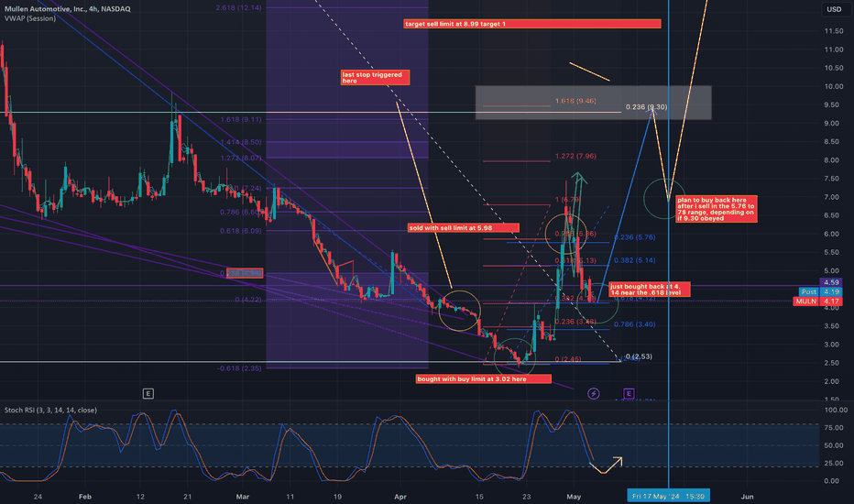Click the Fri 17 May '24 date marker
854x504 pixels.
pos(668,497)
